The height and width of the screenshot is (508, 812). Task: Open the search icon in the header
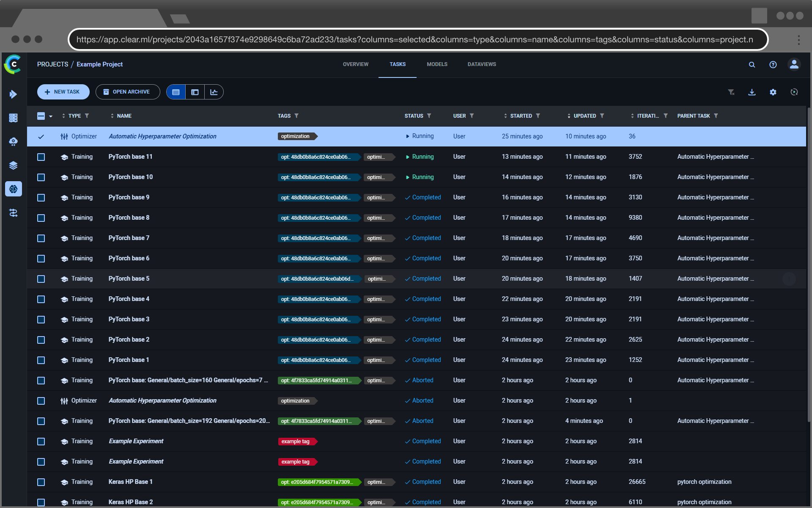coord(752,64)
